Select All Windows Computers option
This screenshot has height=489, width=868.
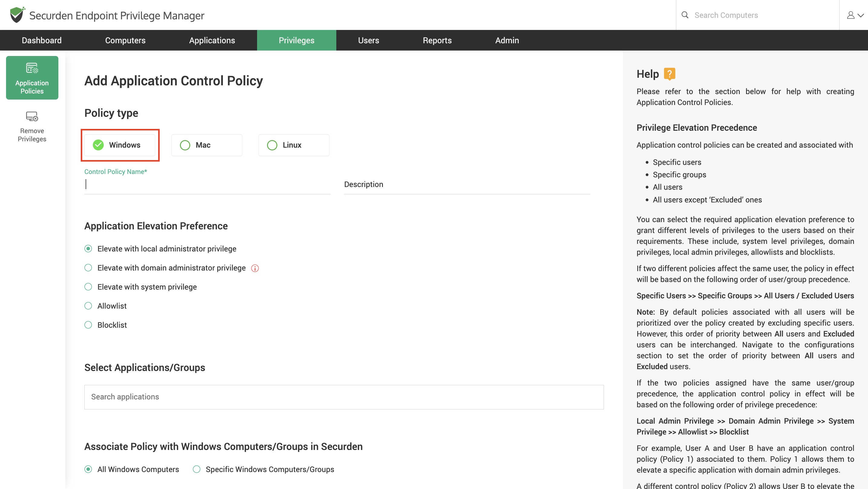(88, 469)
